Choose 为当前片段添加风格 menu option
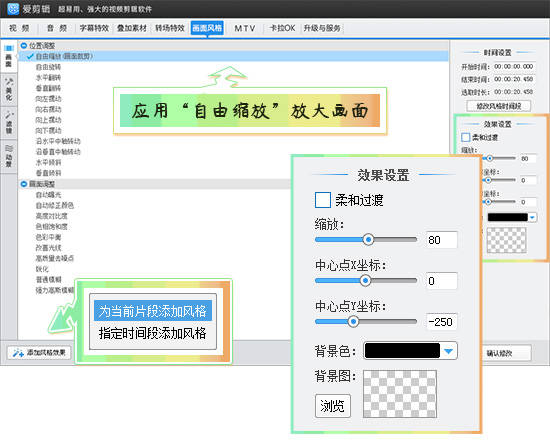The height and width of the screenshot is (442, 550). 153,311
